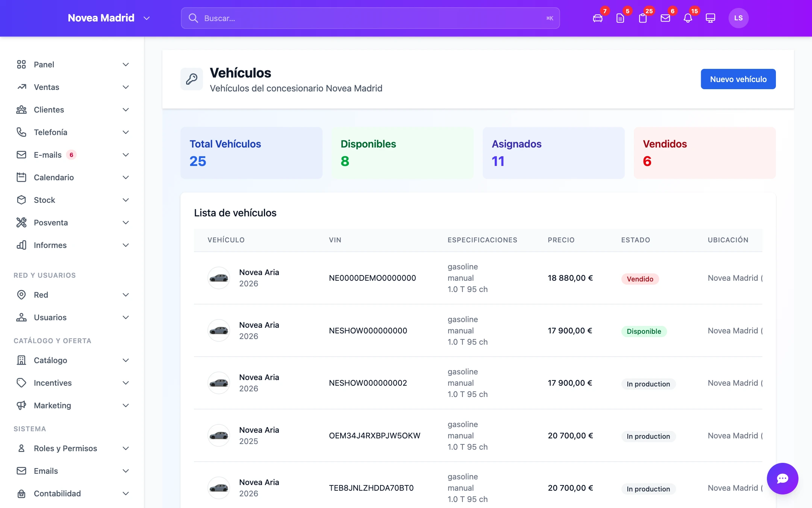The height and width of the screenshot is (508, 812).
Task: Open the documents icon with badge 5
Action: [620, 18]
